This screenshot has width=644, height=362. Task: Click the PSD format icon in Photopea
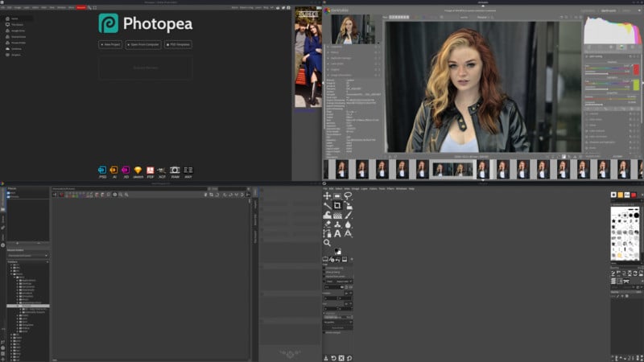(103, 170)
